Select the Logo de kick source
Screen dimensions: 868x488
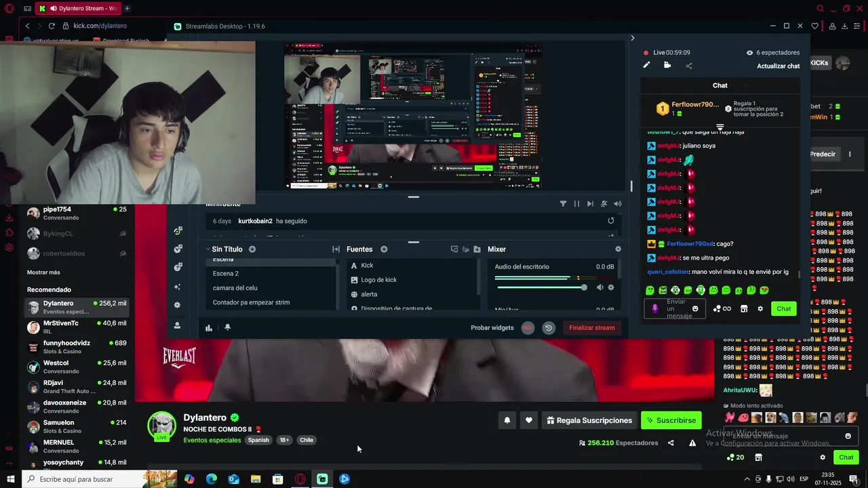click(x=412, y=280)
